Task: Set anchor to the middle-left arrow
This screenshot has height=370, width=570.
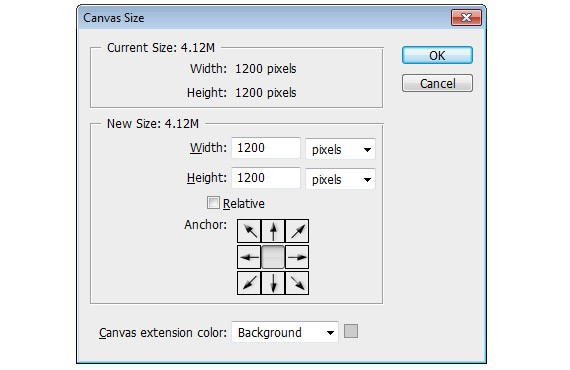Action: point(249,257)
